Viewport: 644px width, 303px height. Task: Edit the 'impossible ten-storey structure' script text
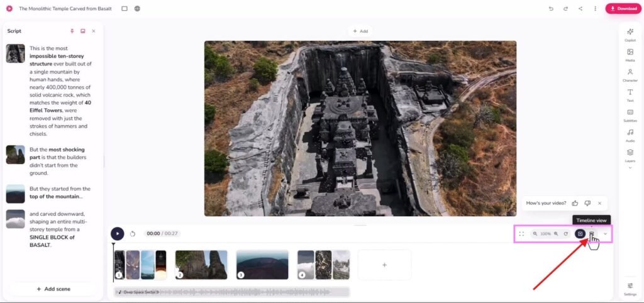tap(61, 91)
